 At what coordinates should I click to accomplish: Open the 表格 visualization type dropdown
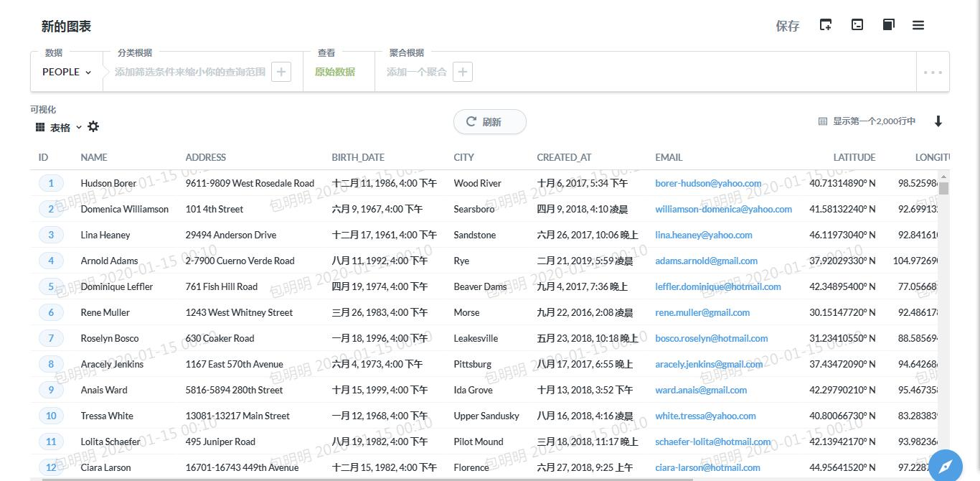coord(59,127)
